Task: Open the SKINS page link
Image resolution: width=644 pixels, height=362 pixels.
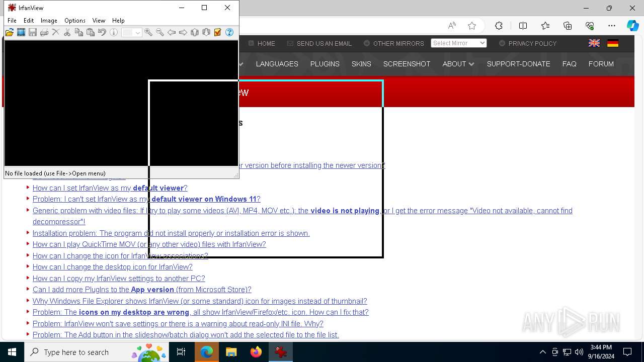Action: pyautogui.click(x=361, y=64)
